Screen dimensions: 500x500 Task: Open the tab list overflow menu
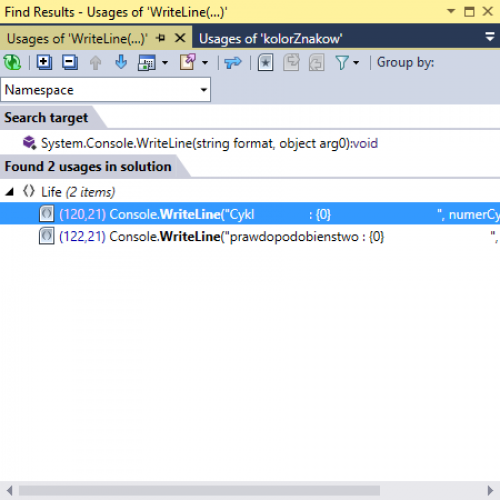click(x=490, y=37)
